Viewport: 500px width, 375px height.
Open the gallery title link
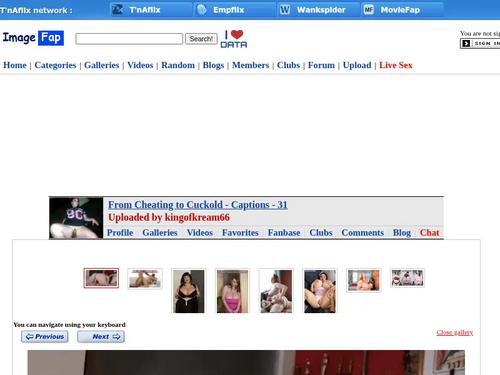click(x=198, y=205)
